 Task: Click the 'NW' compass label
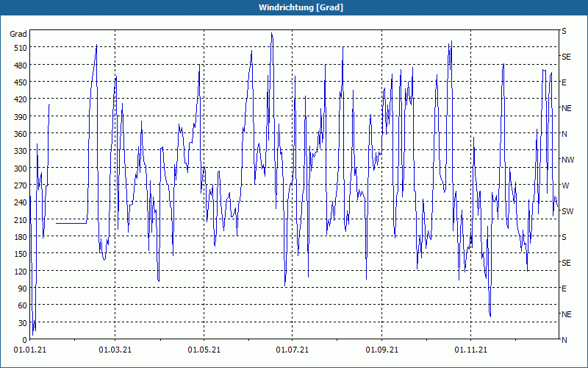tap(567, 160)
